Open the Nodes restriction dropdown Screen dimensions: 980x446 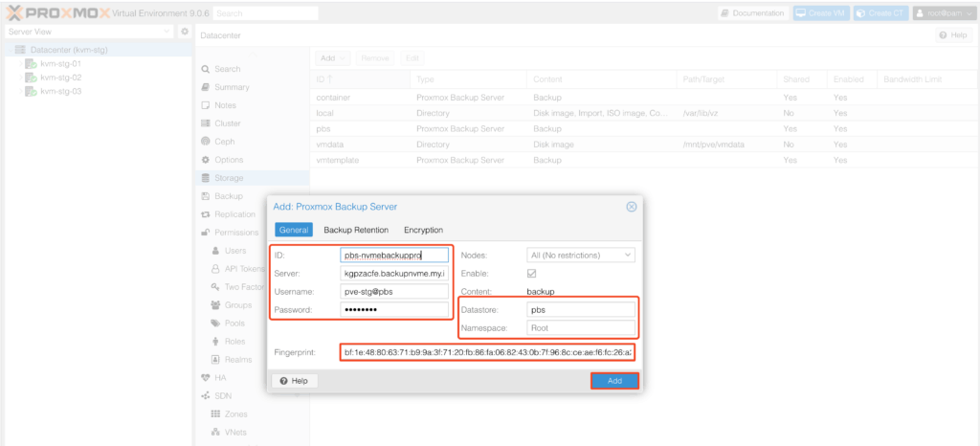click(x=627, y=256)
